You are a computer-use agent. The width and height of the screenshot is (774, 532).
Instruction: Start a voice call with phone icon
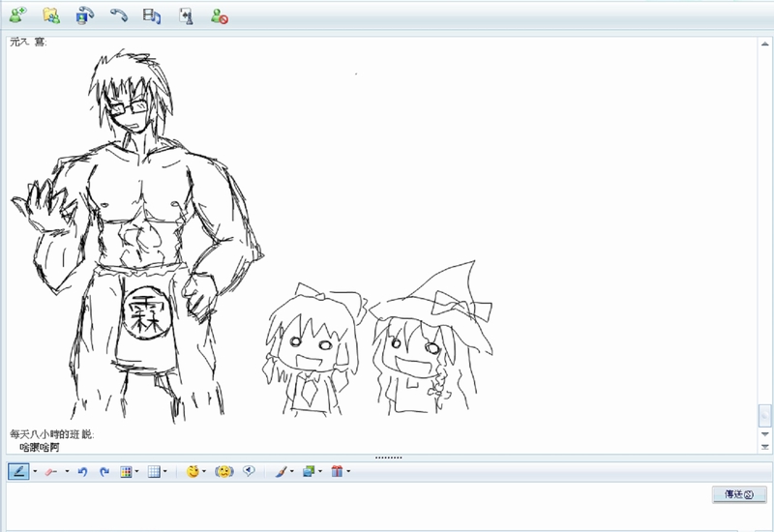tap(118, 15)
